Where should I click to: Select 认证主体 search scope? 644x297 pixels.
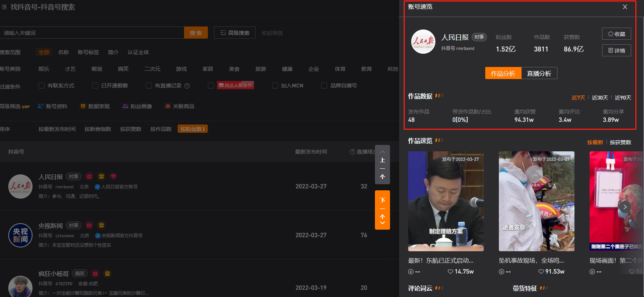(x=138, y=52)
